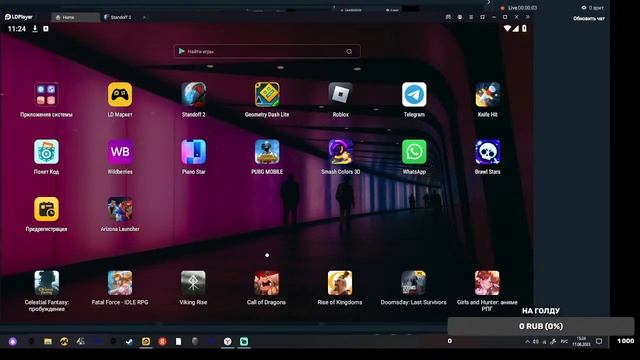
Task: Launch Piano Star game
Action: (193, 152)
